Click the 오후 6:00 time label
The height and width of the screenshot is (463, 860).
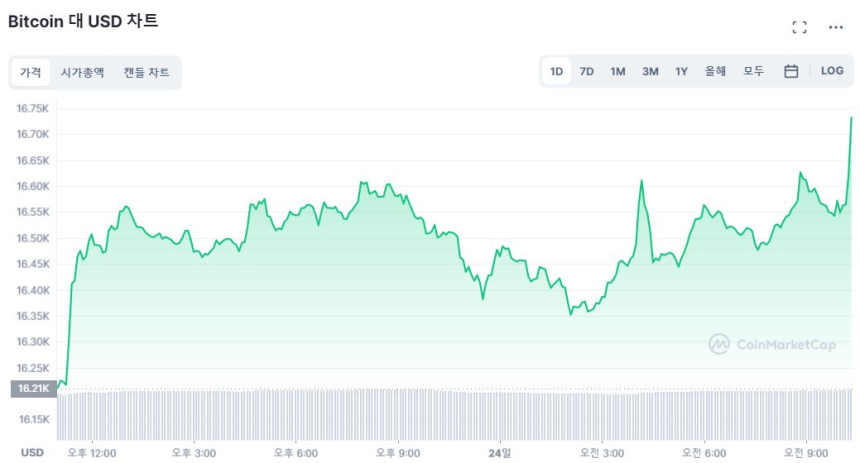(x=296, y=453)
